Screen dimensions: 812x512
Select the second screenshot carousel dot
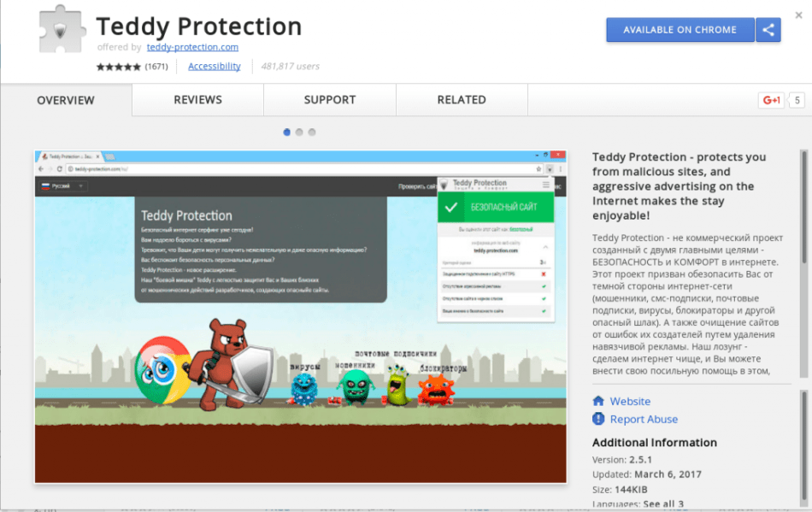(298, 132)
